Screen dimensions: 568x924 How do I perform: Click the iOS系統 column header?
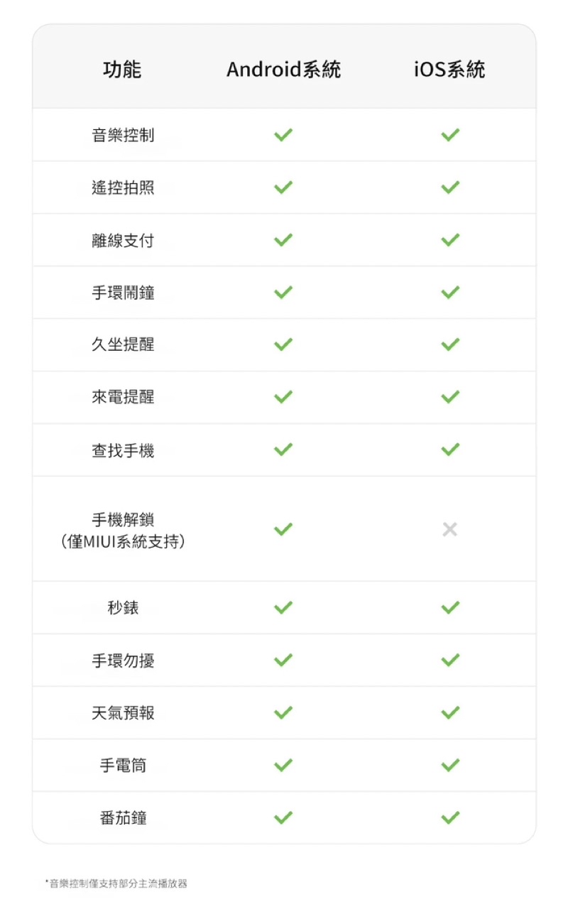coord(450,70)
